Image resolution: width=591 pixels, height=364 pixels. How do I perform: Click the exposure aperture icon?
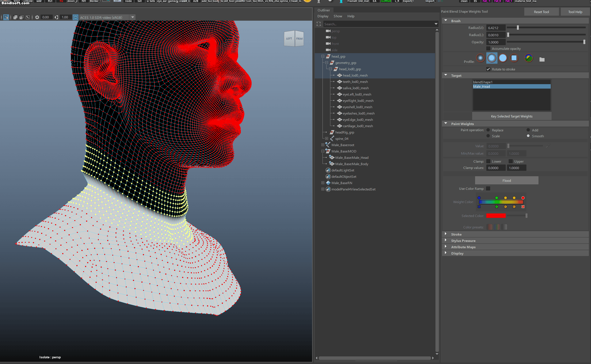point(37,17)
